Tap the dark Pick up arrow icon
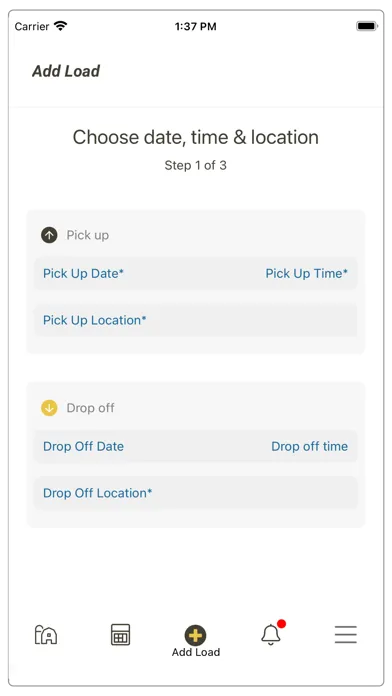The height and width of the screenshot is (696, 392). click(x=49, y=235)
